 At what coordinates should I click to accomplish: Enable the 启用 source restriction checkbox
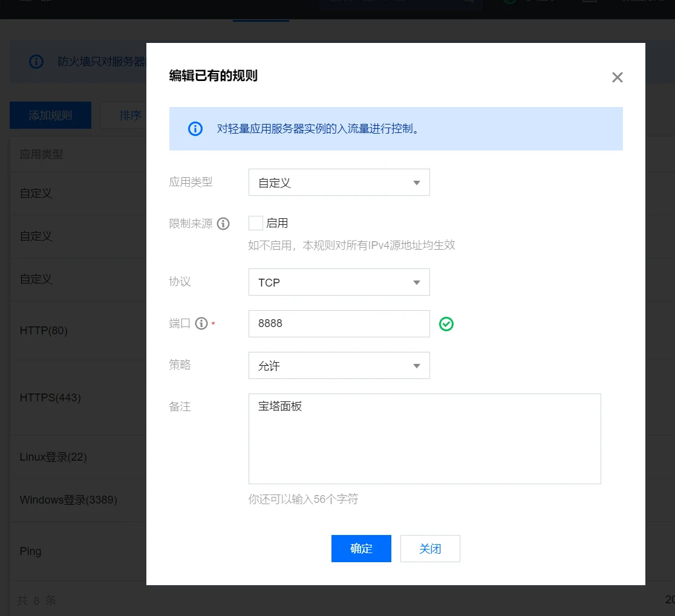click(x=256, y=223)
